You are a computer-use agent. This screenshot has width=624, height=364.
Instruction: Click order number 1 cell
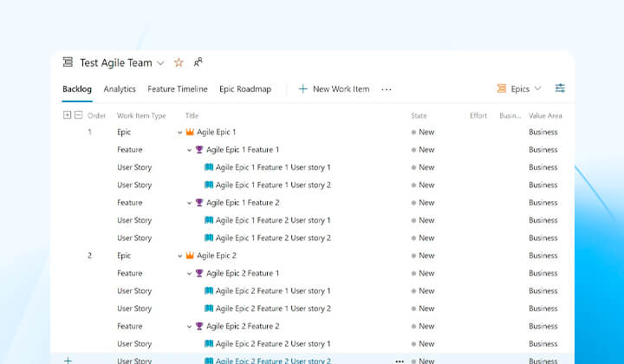pyautogui.click(x=89, y=132)
